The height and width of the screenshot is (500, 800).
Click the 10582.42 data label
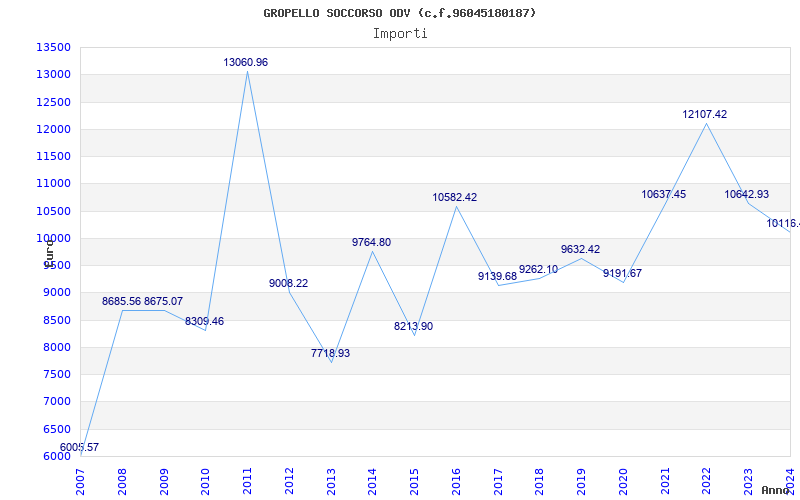pyautogui.click(x=455, y=197)
